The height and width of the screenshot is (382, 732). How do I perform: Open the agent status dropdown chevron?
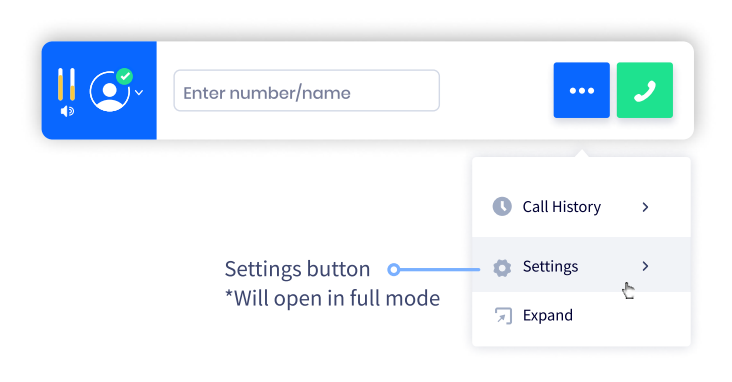139,92
